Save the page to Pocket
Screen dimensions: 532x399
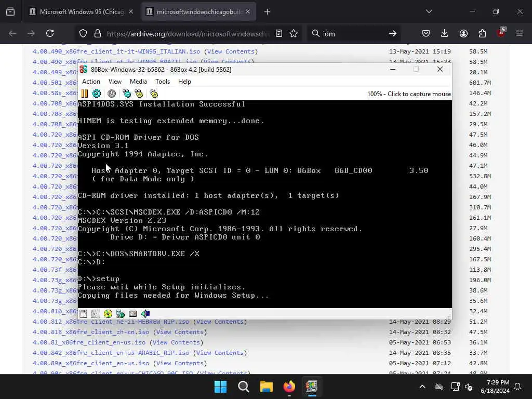pyautogui.click(x=426, y=33)
